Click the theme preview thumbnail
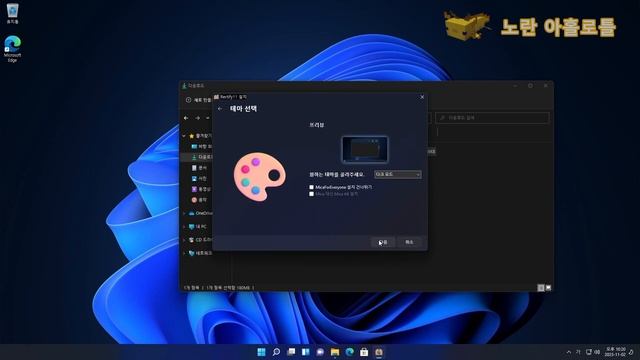 pos(364,149)
